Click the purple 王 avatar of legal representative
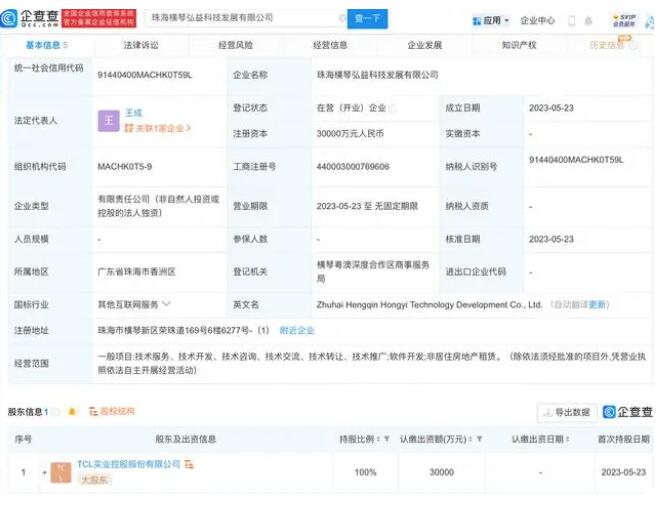The height and width of the screenshot is (507, 666). 108,120
